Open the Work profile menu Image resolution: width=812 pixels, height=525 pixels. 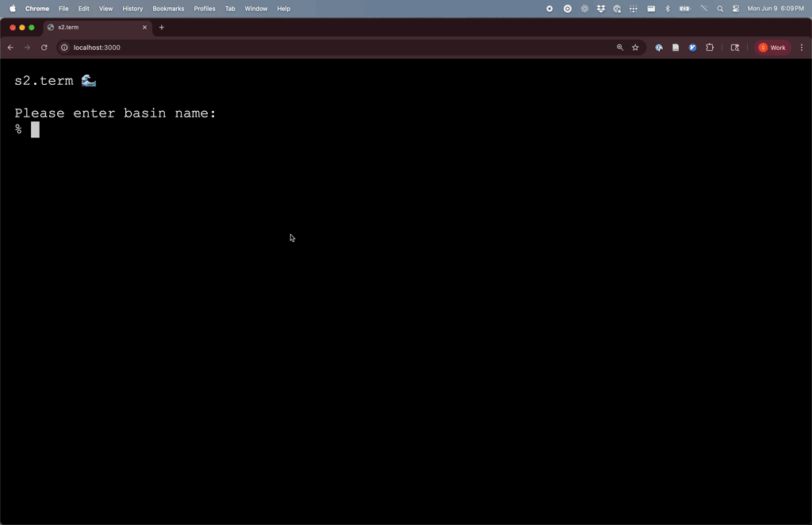point(772,48)
